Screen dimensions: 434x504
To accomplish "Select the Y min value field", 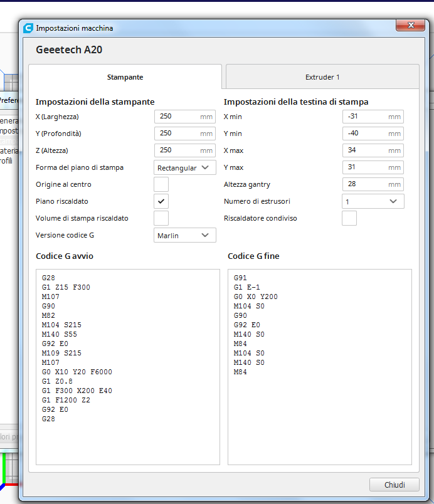I will 366,134.
